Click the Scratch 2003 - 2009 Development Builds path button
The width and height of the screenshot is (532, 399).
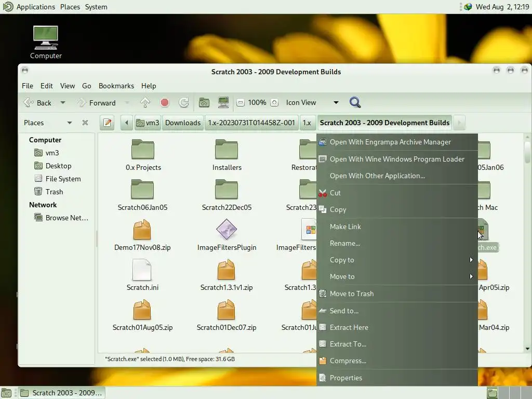click(384, 123)
